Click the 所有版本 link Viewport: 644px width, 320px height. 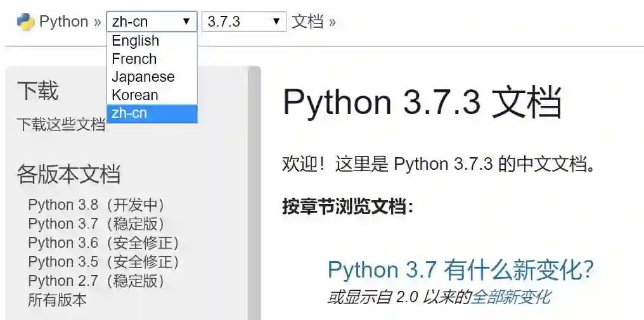[x=57, y=300]
